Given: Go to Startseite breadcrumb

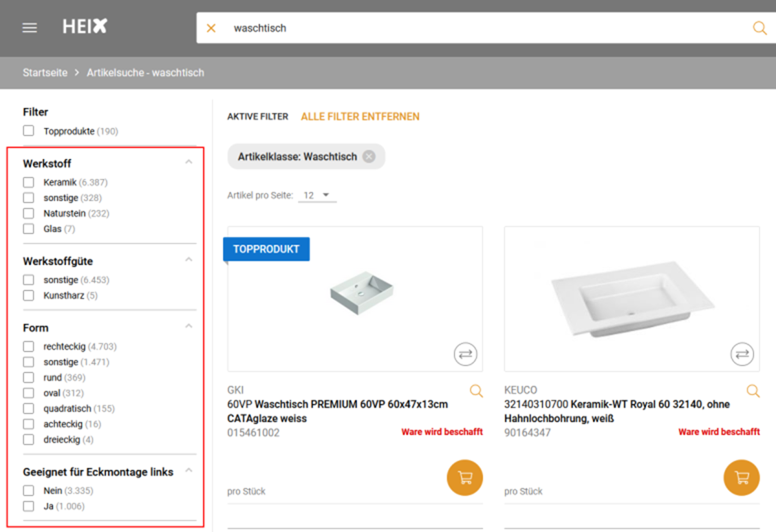Looking at the screenshot, I should coord(45,72).
